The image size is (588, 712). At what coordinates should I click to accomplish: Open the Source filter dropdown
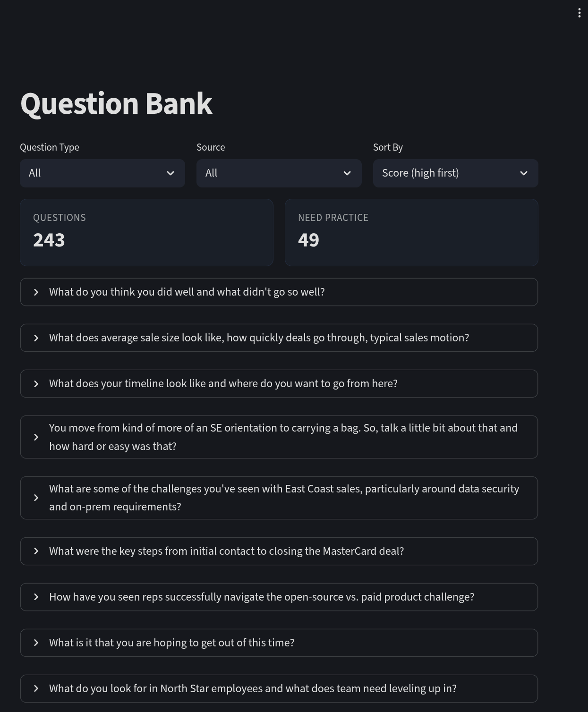[x=279, y=173]
